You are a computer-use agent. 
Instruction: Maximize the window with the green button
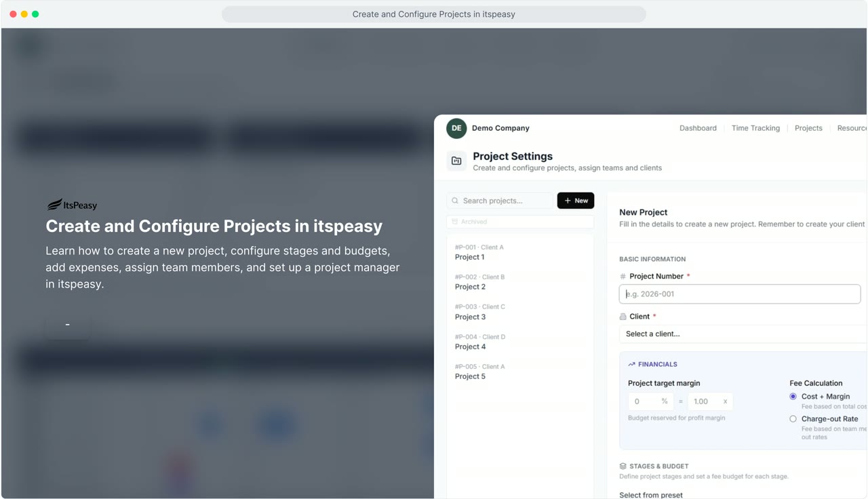[x=35, y=14]
